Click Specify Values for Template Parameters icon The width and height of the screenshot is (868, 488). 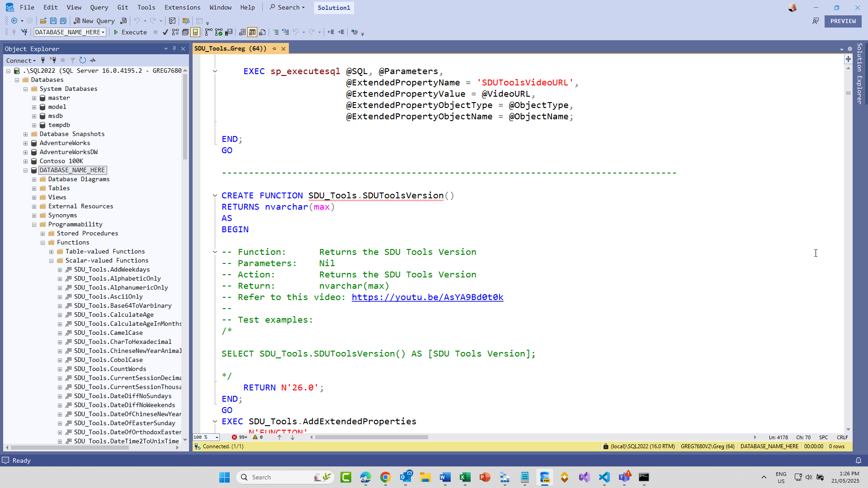point(354,32)
